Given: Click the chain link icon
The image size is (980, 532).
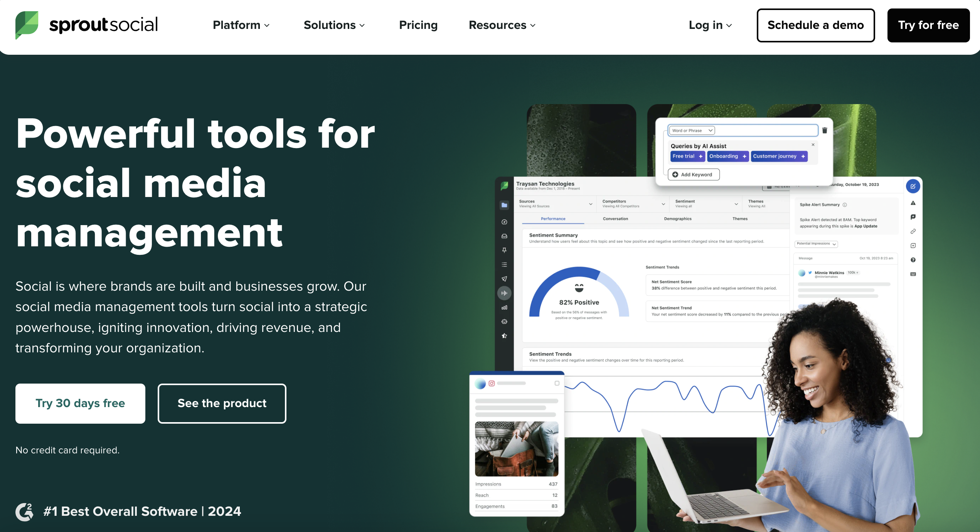Looking at the screenshot, I should [x=913, y=231].
